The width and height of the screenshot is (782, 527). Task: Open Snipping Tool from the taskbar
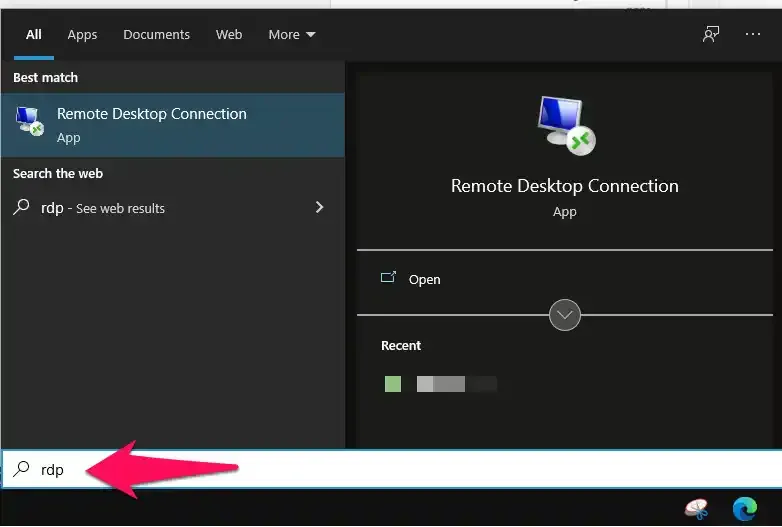[x=696, y=509]
